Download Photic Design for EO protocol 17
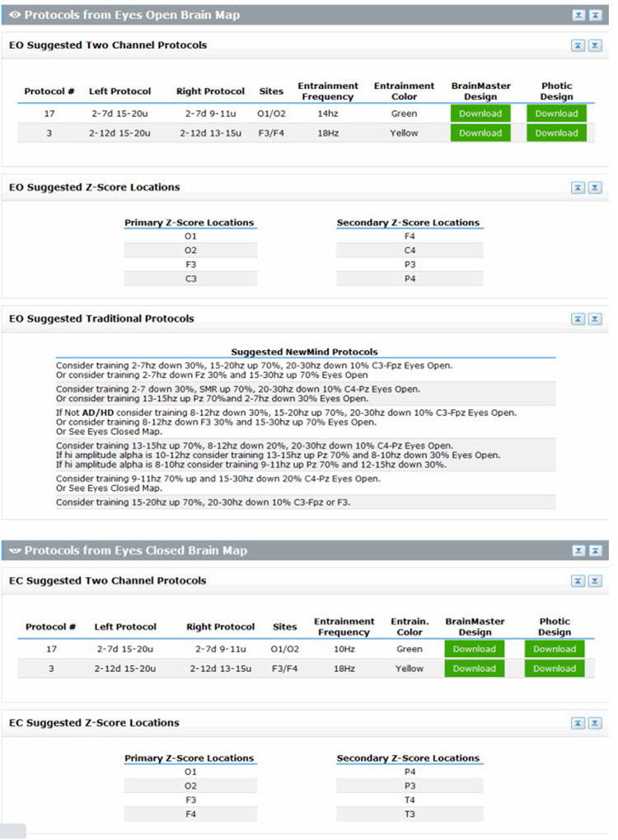 [556, 114]
